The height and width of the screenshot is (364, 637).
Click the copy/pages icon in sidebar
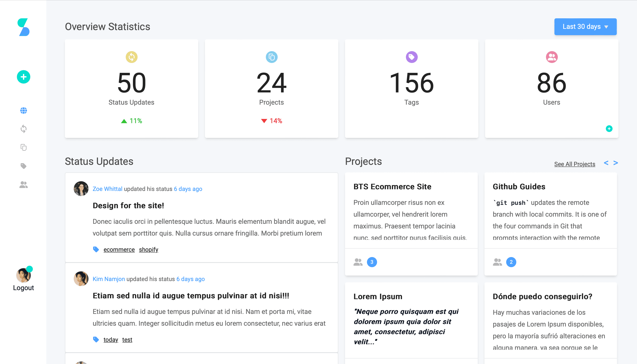[24, 147]
